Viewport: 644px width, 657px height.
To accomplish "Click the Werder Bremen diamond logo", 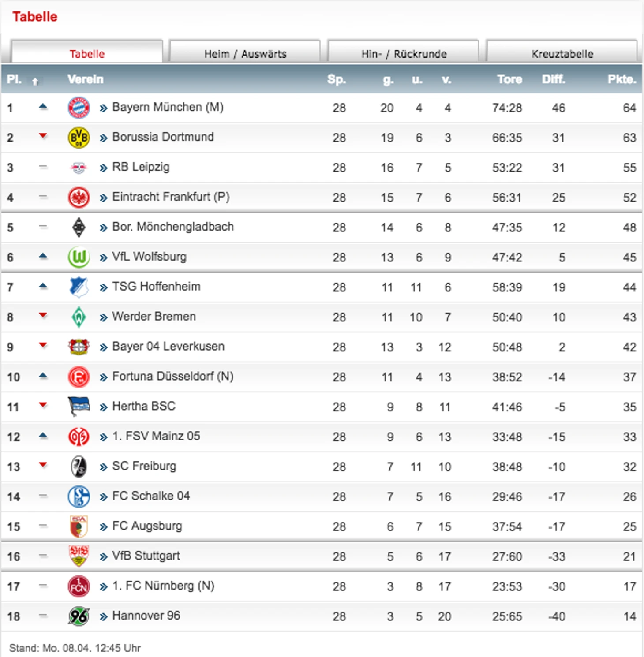I will tap(79, 317).
